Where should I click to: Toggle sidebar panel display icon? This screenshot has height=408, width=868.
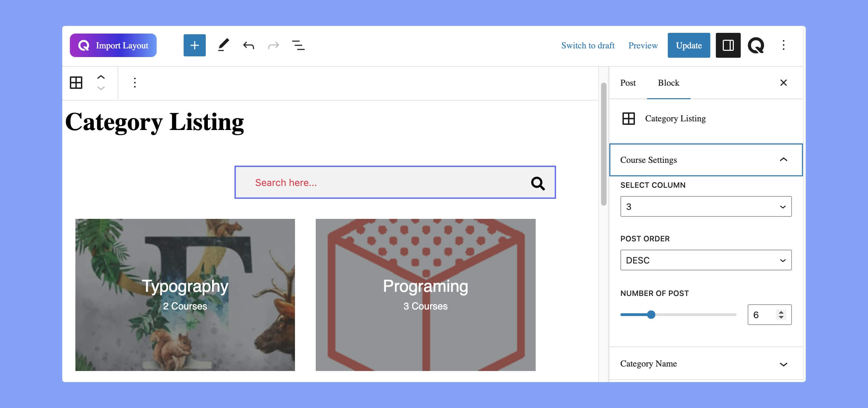(x=727, y=45)
